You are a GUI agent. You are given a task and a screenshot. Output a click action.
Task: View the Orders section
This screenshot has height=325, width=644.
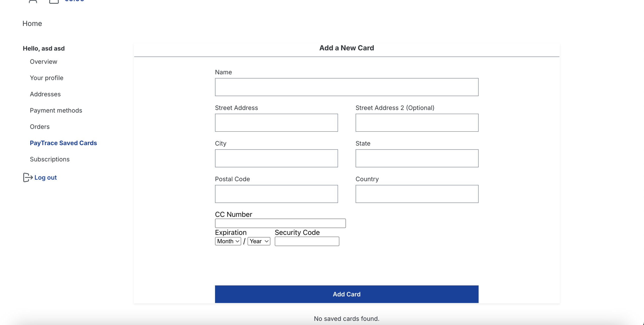pos(40,127)
